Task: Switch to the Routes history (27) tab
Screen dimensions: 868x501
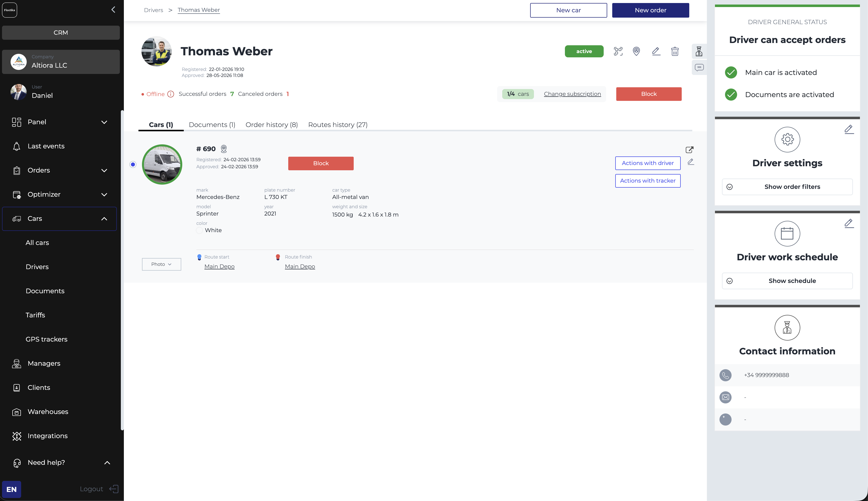Action: tap(338, 124)
